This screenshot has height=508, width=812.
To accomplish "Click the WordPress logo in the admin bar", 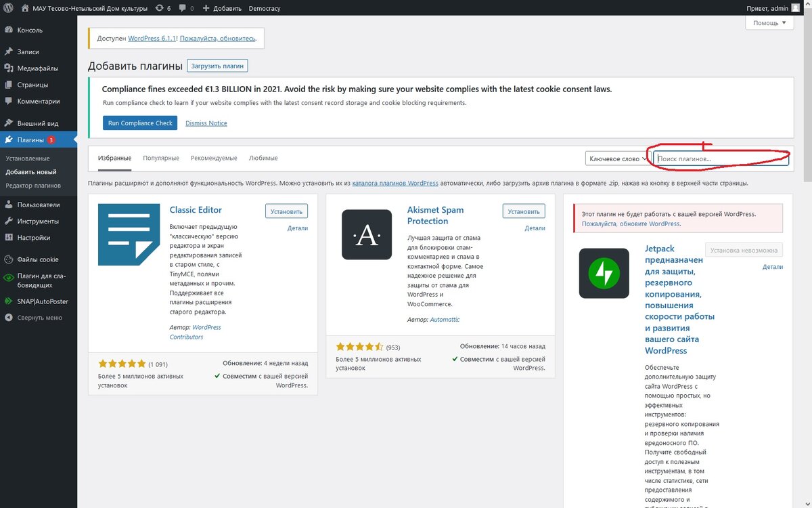I will pos(9,8).
